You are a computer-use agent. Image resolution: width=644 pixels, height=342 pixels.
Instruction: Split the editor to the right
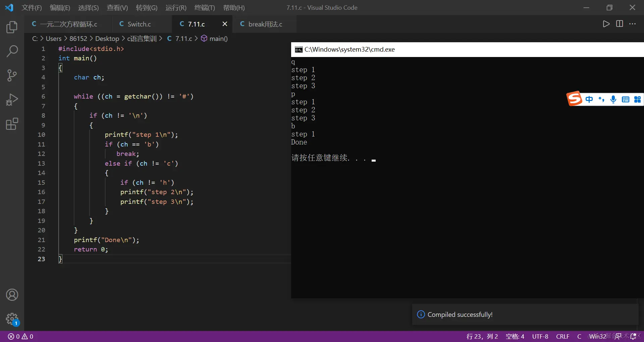620,24
